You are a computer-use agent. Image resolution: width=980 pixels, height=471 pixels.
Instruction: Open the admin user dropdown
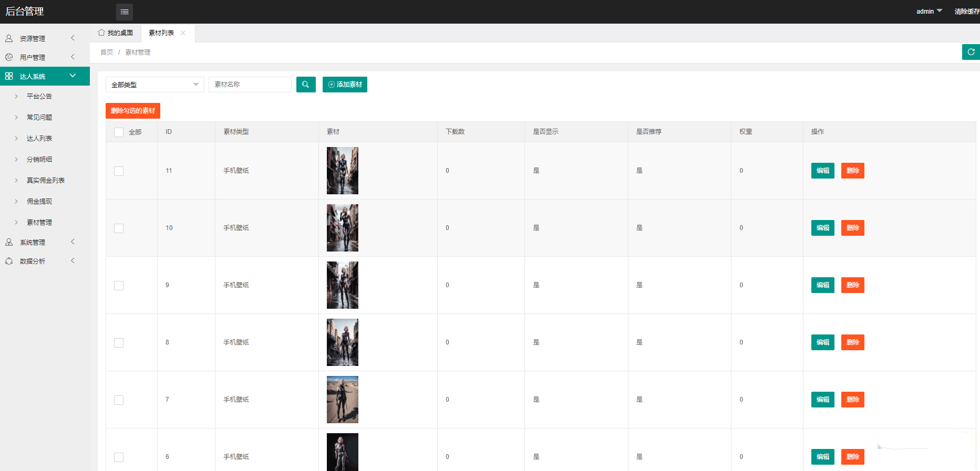point(929,11)
